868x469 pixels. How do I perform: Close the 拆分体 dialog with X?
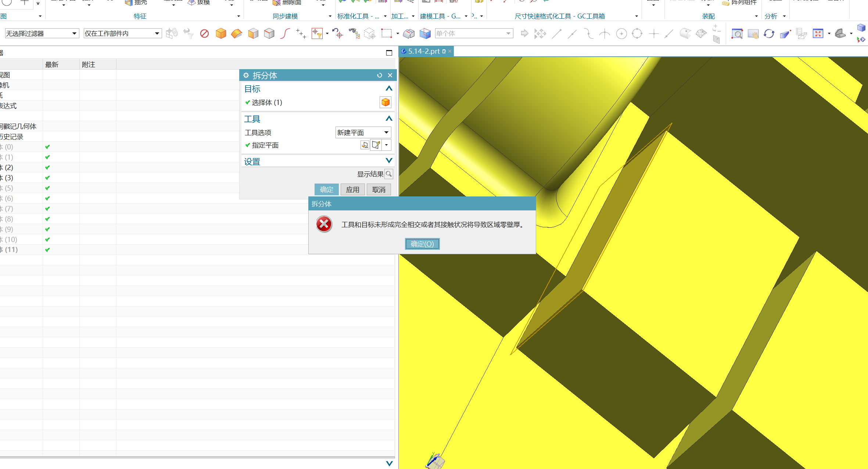coord(390,75)
